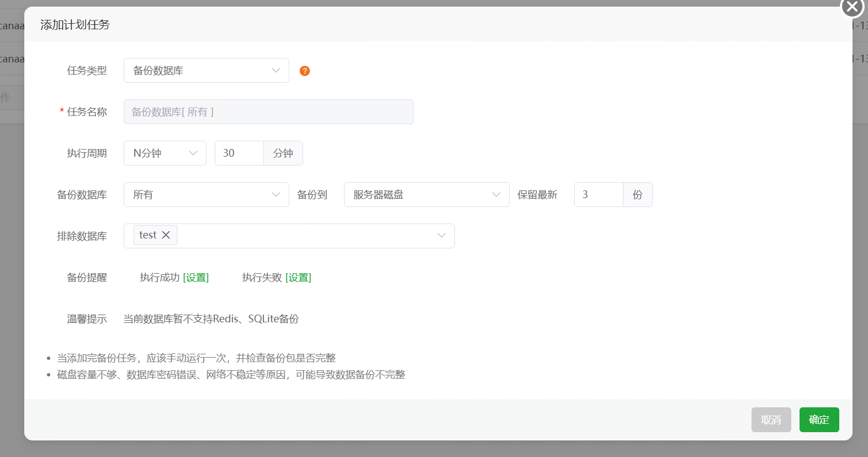Open 执行成功 notification [设置] link

click(196, 278)
